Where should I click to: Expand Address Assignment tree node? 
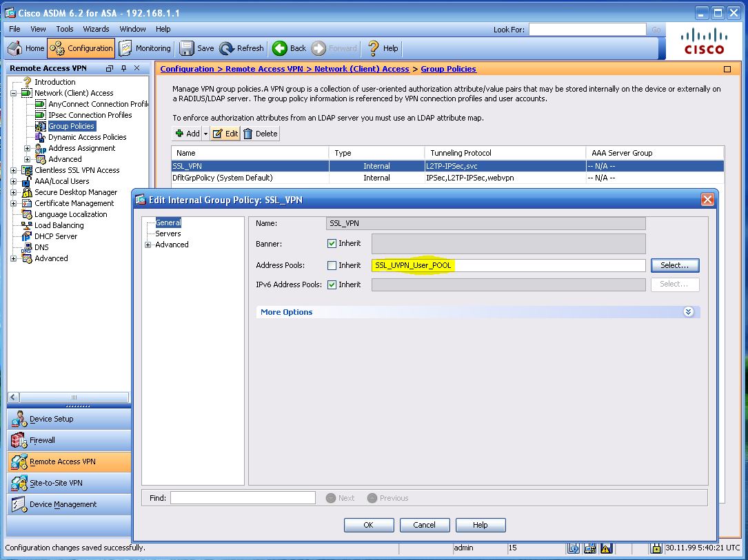pyautogui.click(x=27, y=148)
